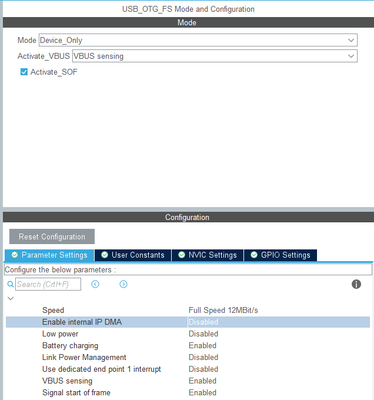The height and width of the screenshot is (400, 374).
Task: Click the green check icon on User Constants
Action: (105, 255)
